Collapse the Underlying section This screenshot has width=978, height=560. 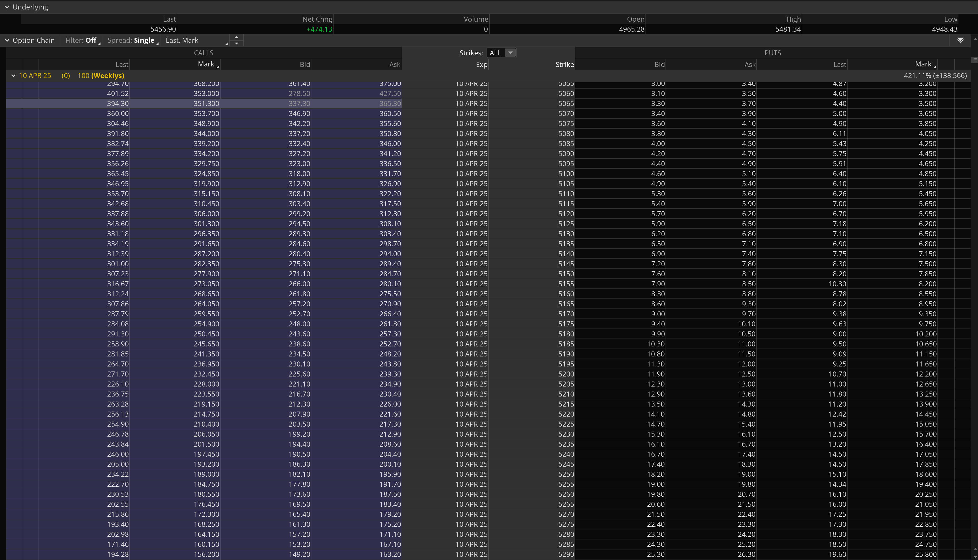[x=7, y=7]
